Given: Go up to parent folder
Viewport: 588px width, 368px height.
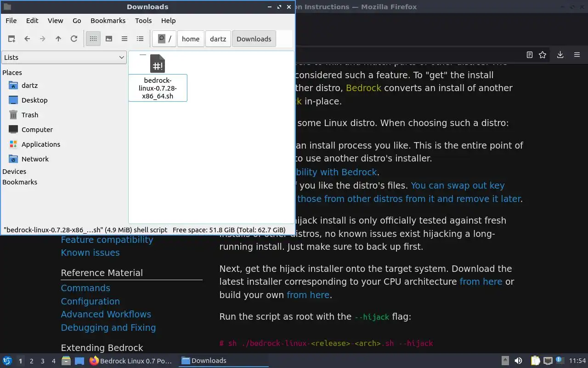Looking at the screenshot, I should [x=58, y=39].
